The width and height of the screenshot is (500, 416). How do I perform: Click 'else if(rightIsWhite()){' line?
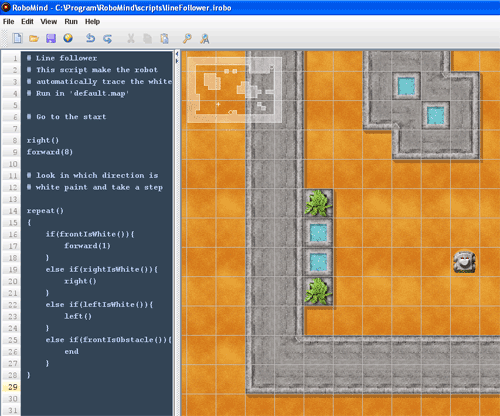point(102,269)
